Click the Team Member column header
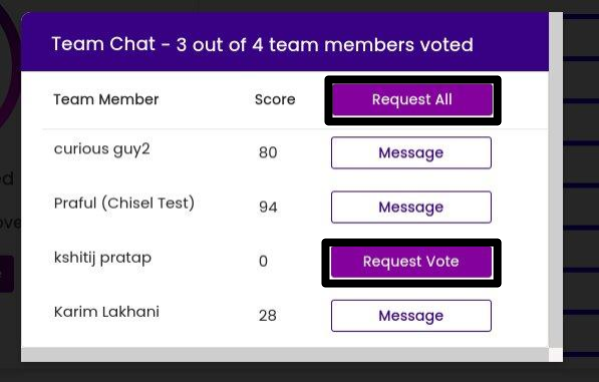Viewport: 599px width, 382px height. 106,100
